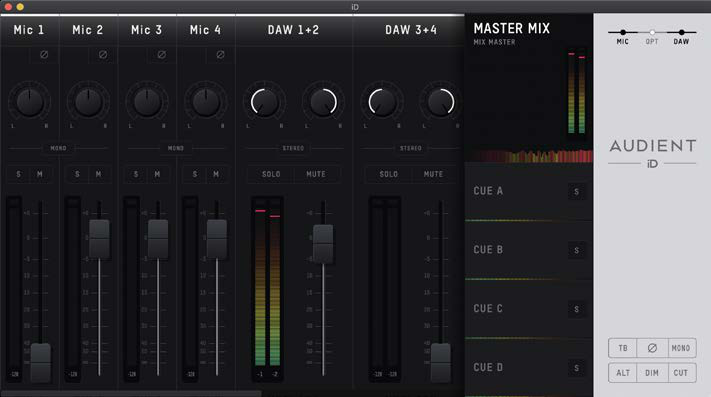
Task: Toggle master phase invert in monitor controls
Action: 652,348
